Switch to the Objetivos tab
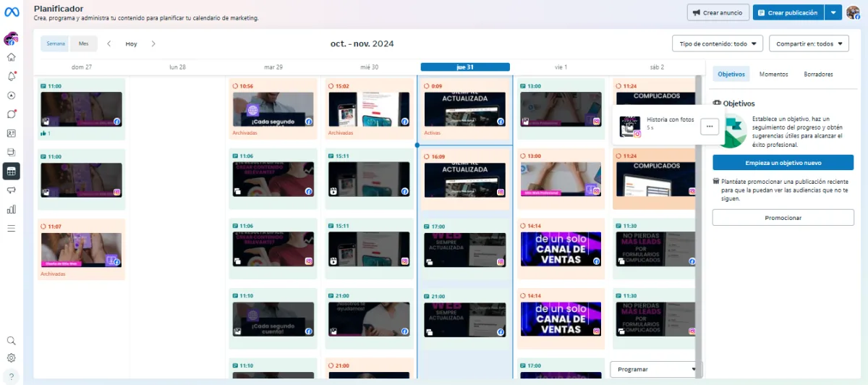Viewport: 868px width, 385px height. click(731, 74)
